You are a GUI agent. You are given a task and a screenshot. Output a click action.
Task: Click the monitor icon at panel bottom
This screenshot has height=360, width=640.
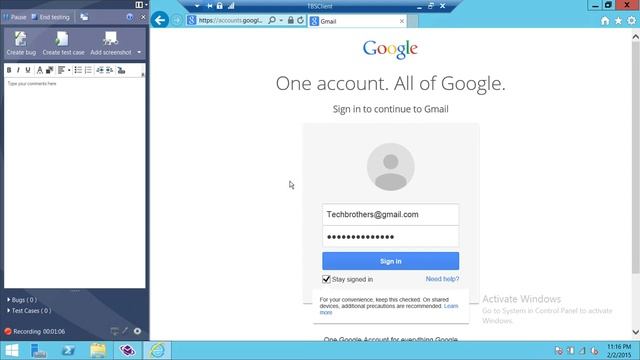click(x=115, y=331)
